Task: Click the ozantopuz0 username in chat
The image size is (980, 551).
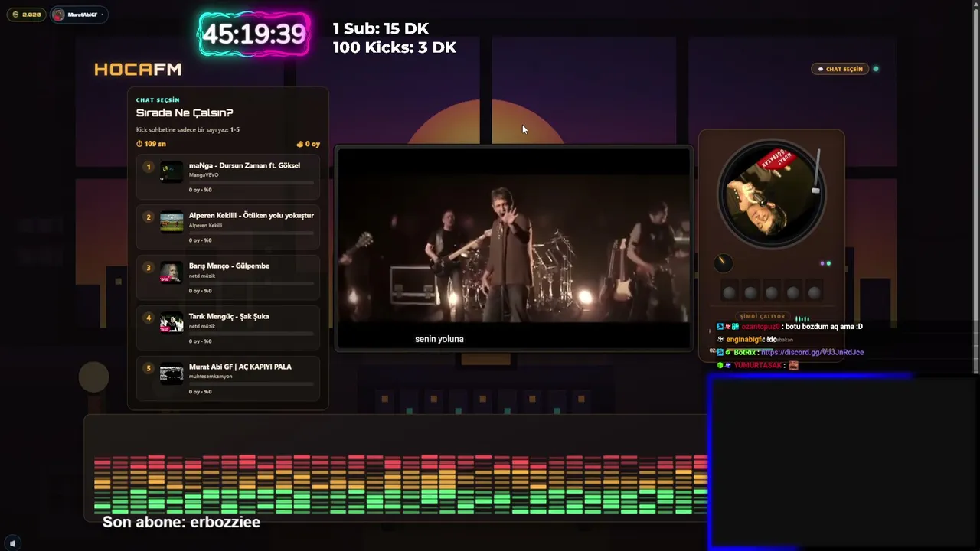Action: pos(760,327)
